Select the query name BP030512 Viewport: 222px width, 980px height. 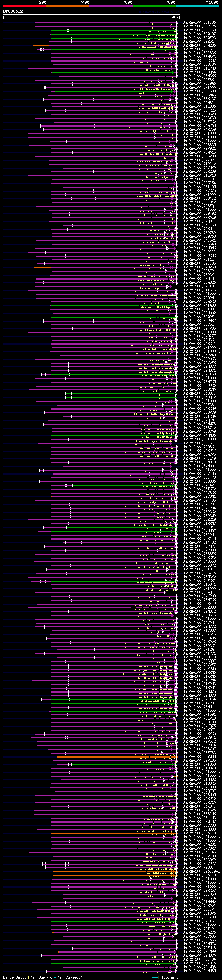tap(13, 11)
